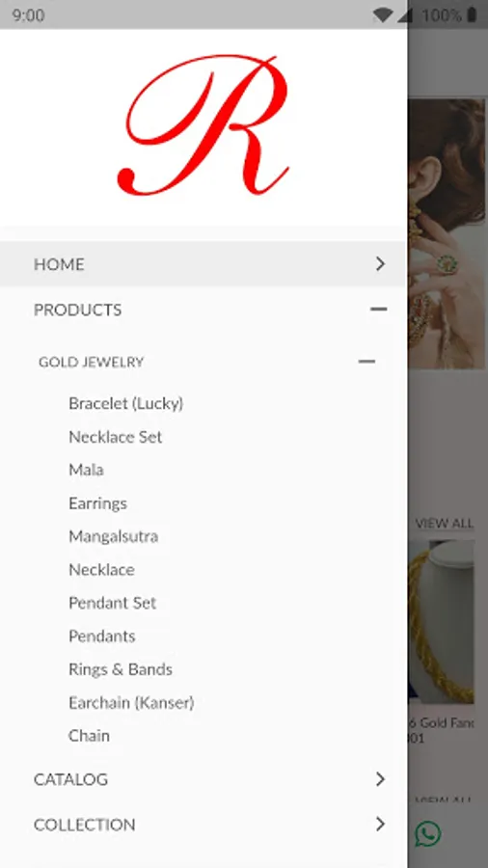Open Rings & Bands category
The image size is (488, 868).
coord(120,669)
